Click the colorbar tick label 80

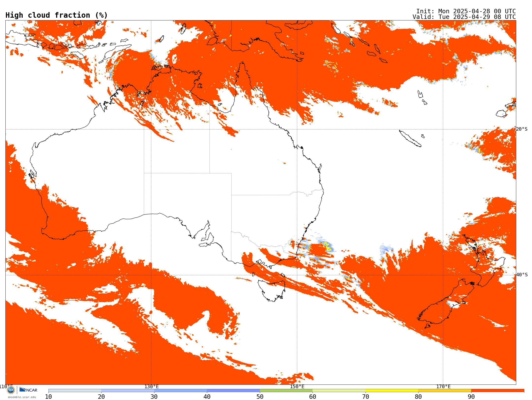click(x=418, y=397)
